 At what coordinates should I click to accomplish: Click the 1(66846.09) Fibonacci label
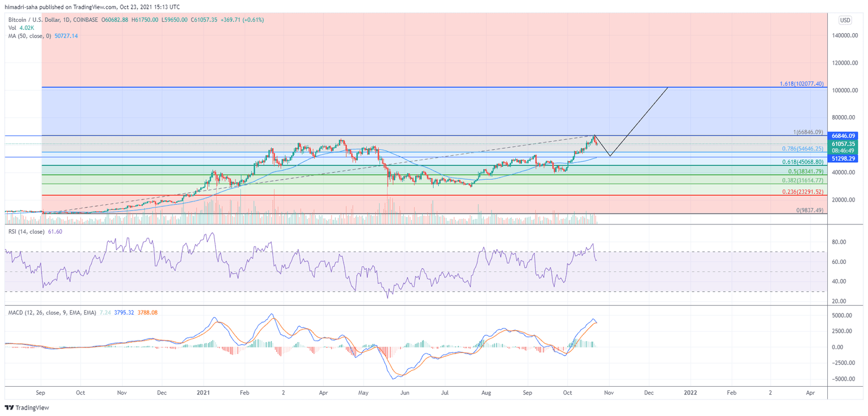pyautogui.click(x=808, y=132)
